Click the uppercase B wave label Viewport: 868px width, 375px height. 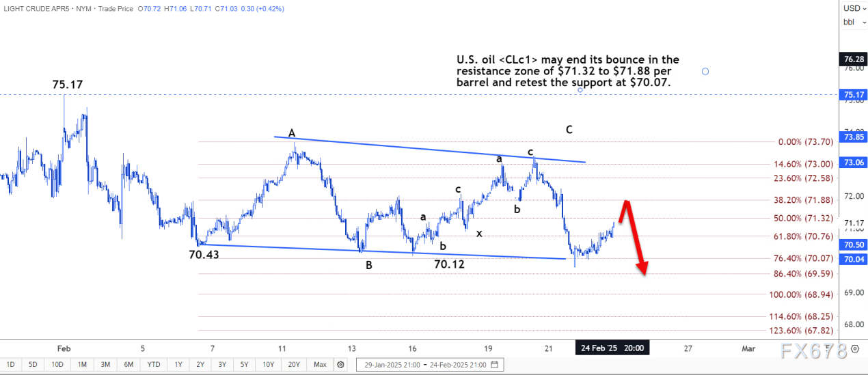(368, 266)
